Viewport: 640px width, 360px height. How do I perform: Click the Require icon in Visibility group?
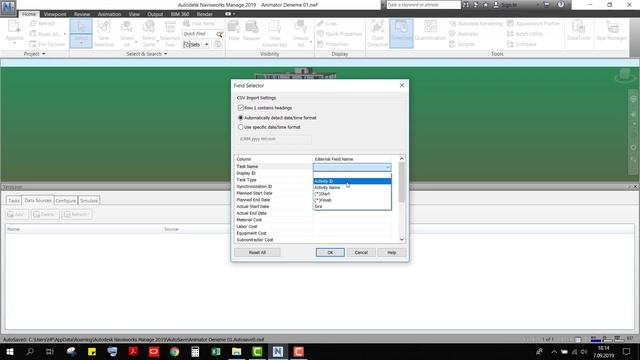coord(251,27)
